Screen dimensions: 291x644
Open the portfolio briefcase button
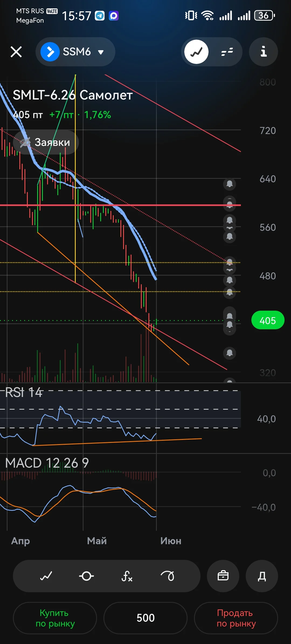click(x=223, y=576)
